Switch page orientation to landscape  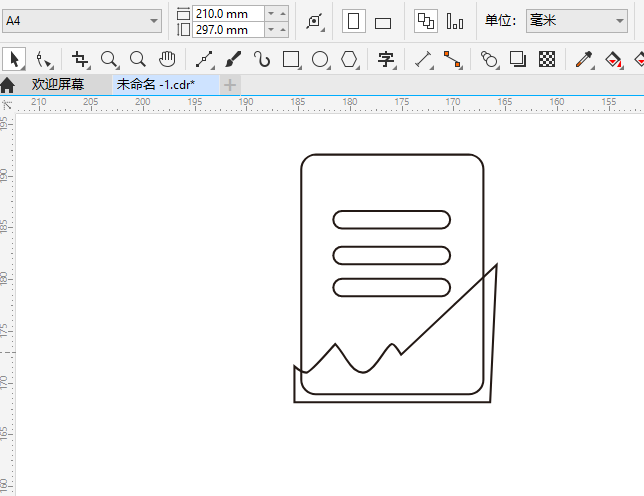pyautogui.click(x=383, y=22)
